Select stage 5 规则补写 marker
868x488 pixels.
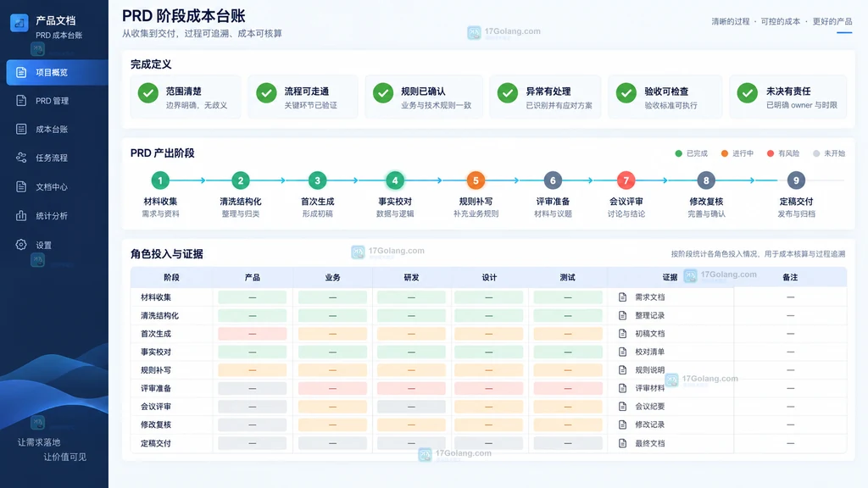(476, 180)
